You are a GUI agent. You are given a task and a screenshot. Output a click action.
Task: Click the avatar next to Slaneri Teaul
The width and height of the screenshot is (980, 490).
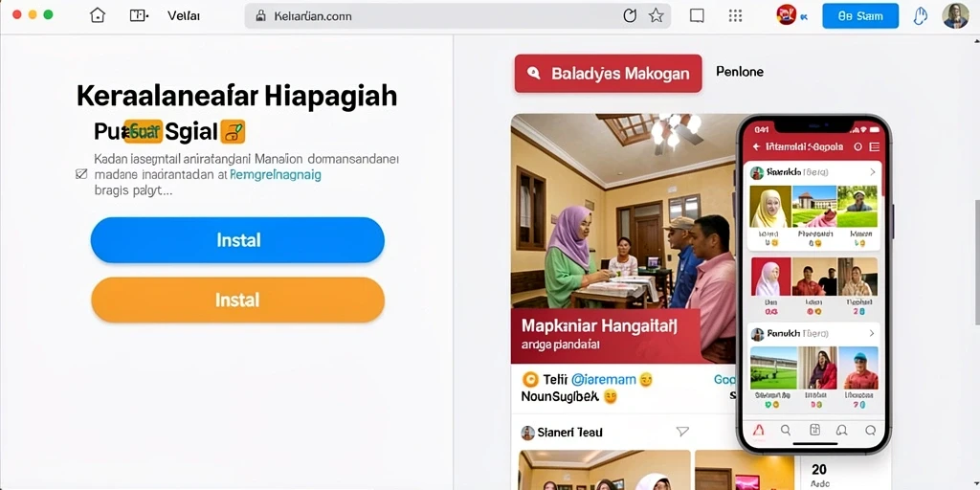tap(528, 433)
